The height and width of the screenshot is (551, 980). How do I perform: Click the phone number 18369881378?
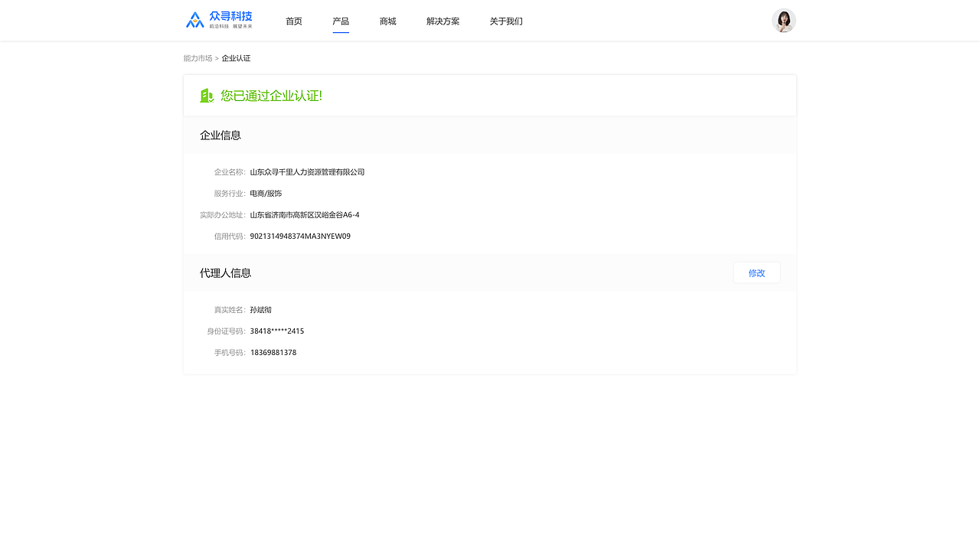pos(273,352)
